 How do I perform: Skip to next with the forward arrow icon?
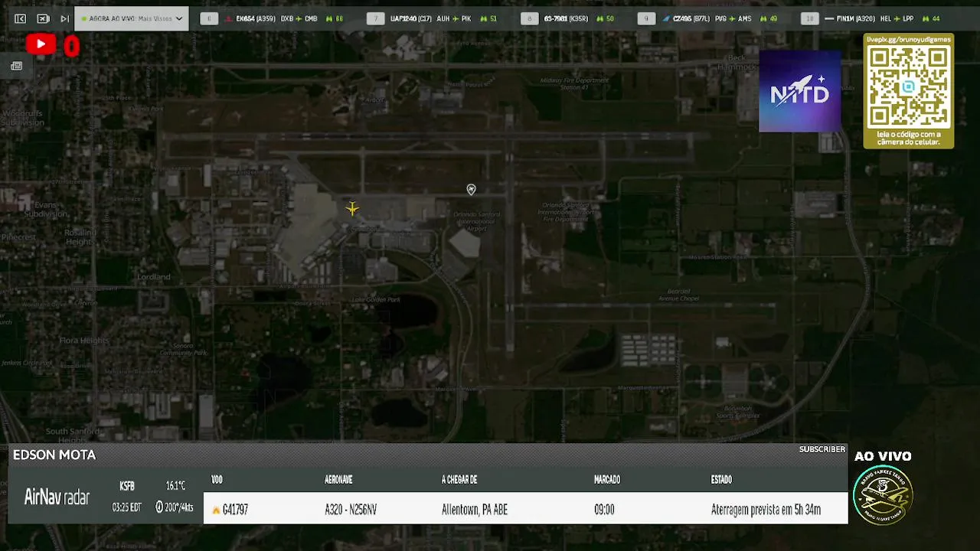(x=65, y=18)
